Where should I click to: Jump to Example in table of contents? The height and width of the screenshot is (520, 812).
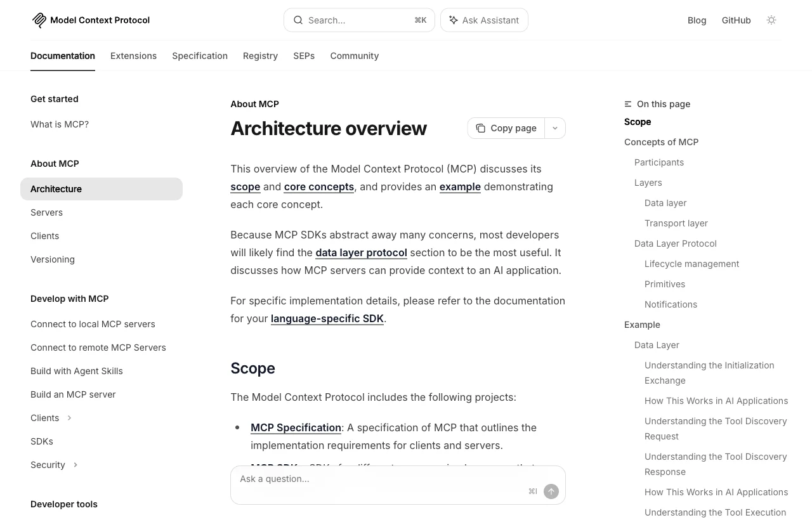pyautogui.click(x=642, y=325)
